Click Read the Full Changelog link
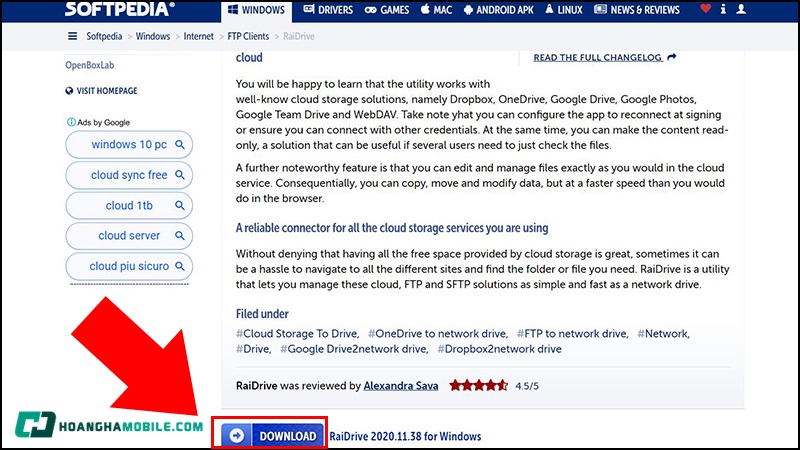The image size is (800, 450). (x=597, y=58)
